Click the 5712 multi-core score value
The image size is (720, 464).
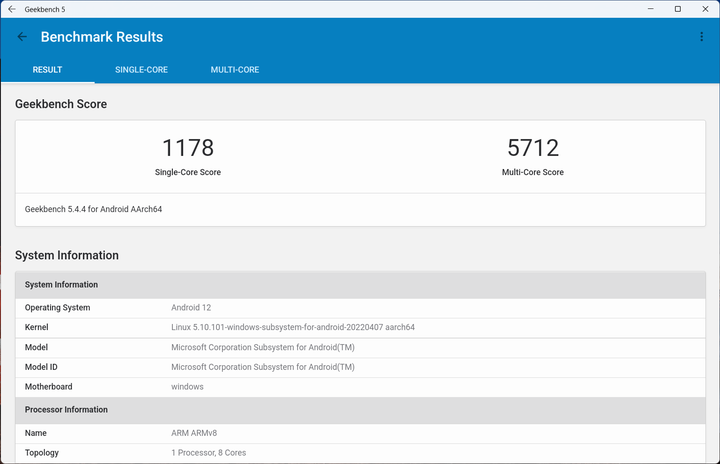tap(533, 148)
